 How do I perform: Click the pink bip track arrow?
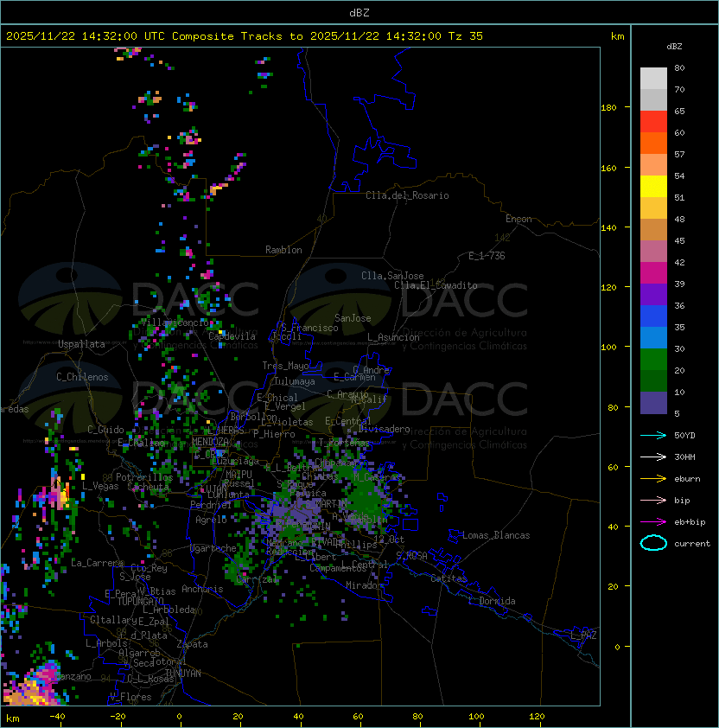[x=653, y=500]
